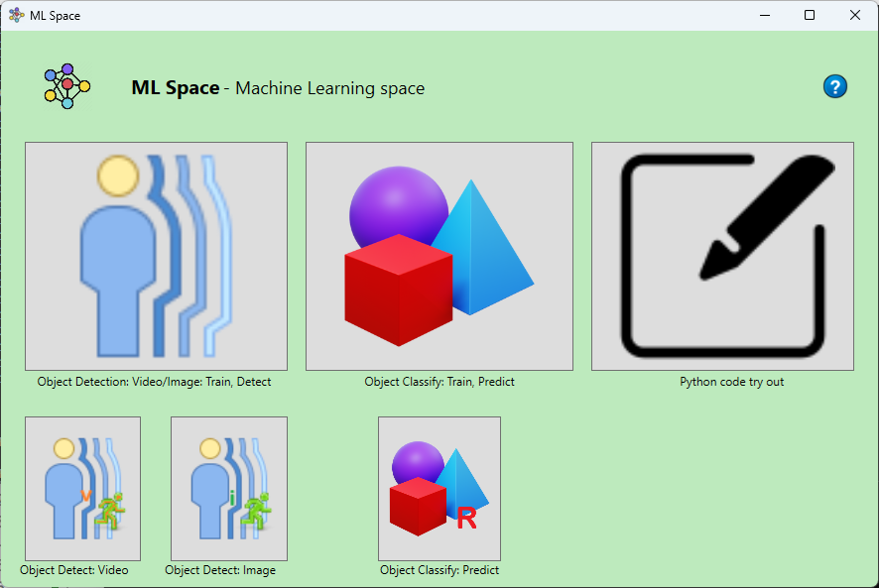Click the "Object Detection: Video/Image: Train, Detect" label
The image size is (879, 588).
(x=154, y=382)
